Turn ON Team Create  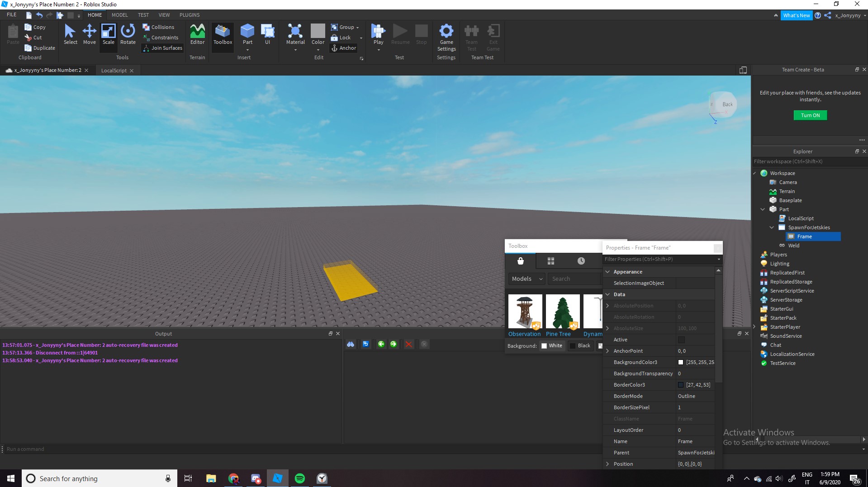[x=810, y=115]
